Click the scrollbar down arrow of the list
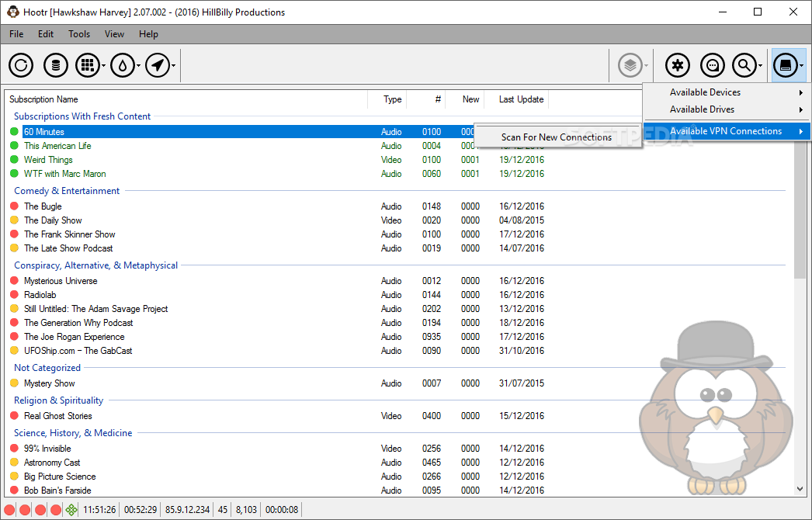 tap(800, 489)
